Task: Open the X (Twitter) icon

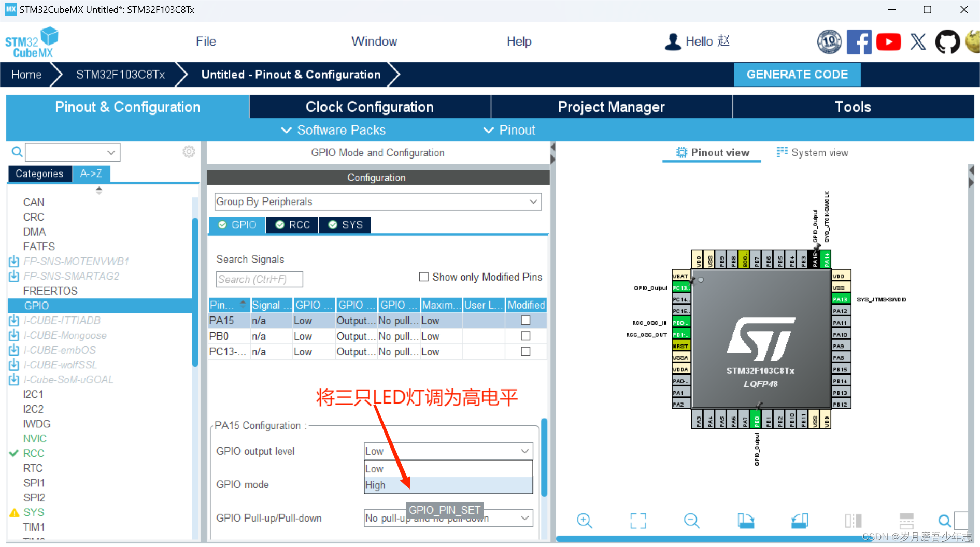Action: pos(918,41)
